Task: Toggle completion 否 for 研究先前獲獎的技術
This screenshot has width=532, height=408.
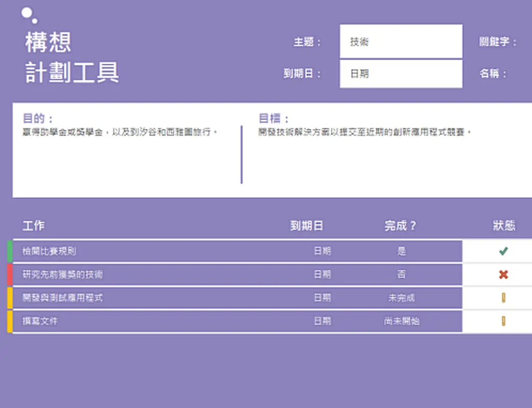Action: 401,274
